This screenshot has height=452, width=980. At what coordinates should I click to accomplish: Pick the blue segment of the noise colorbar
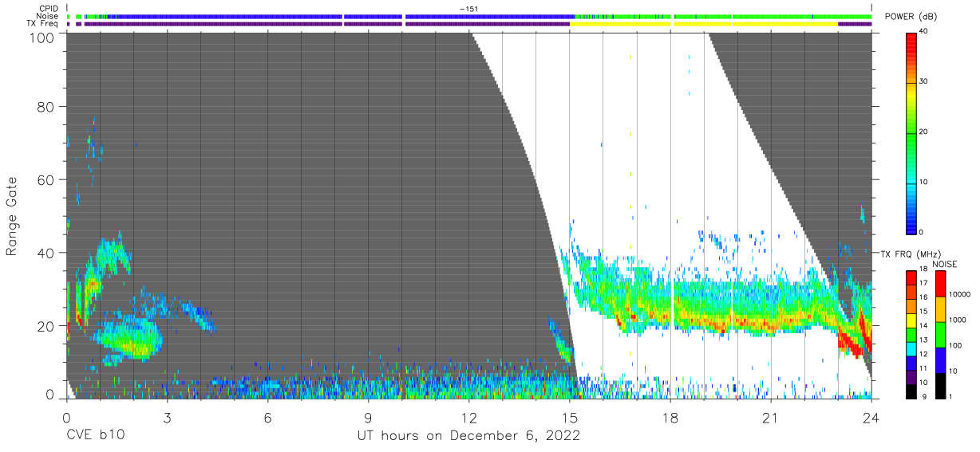click(x=940, y=360)
